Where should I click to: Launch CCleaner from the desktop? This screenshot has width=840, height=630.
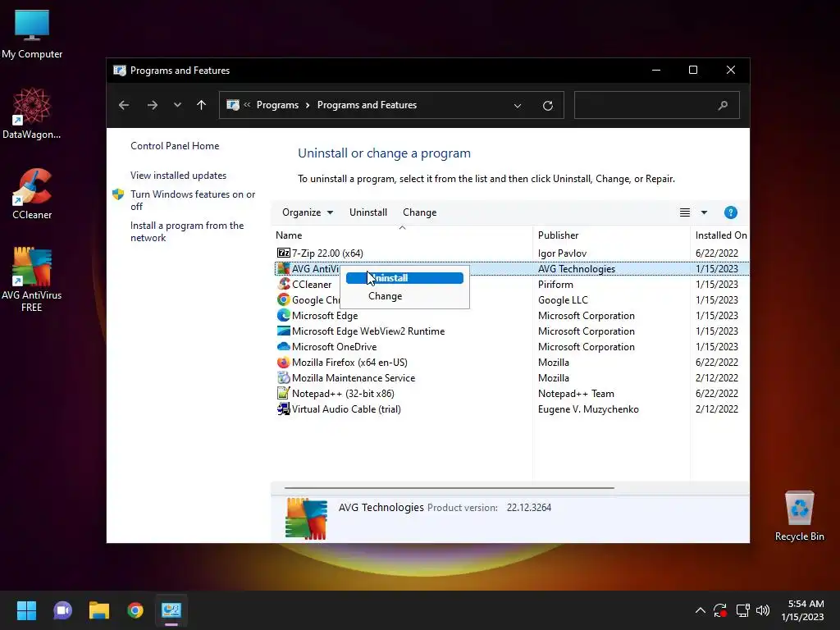[x=32, y=194]
